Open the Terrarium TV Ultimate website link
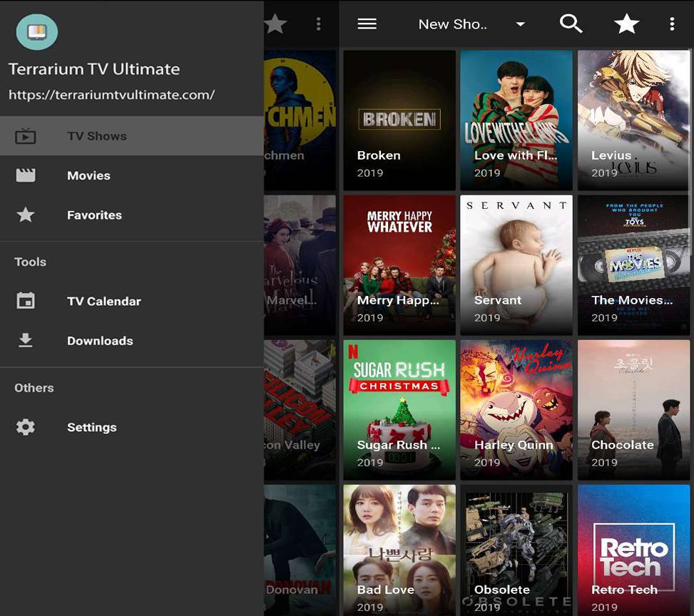Screen dimensions: 694x616 pyautogui.click(x=111, y=95)
